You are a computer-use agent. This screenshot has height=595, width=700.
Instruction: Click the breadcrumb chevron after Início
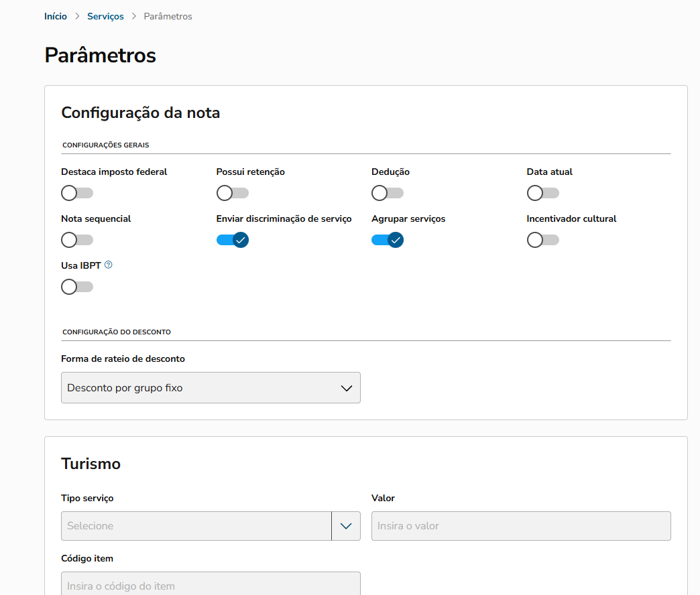(x=77, y=17)
